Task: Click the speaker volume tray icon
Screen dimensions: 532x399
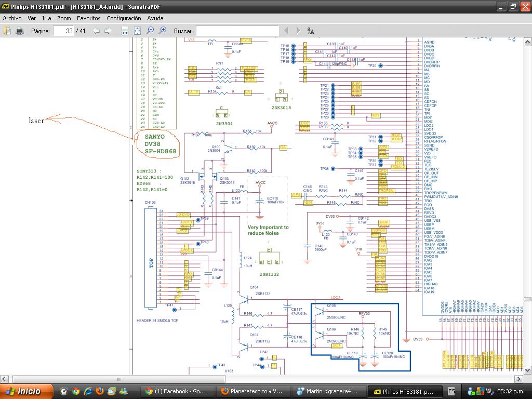Action: [489, 392]
